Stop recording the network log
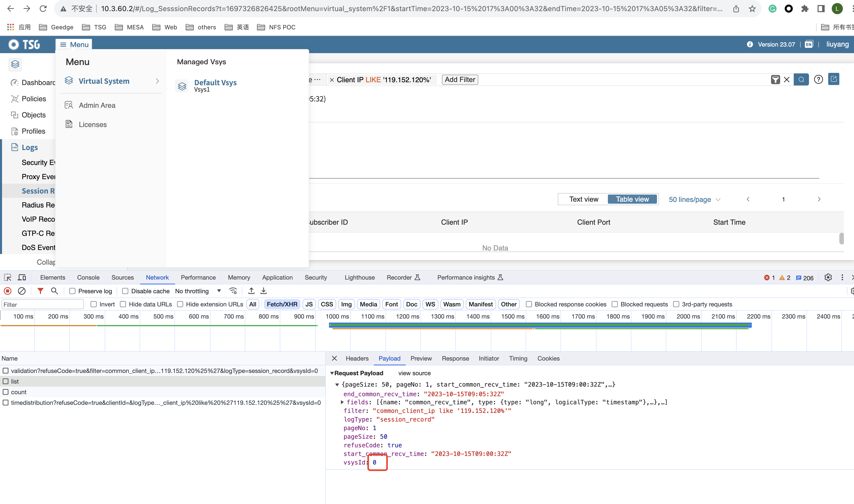Screen dimensions: 854x504 pos(8,291)
